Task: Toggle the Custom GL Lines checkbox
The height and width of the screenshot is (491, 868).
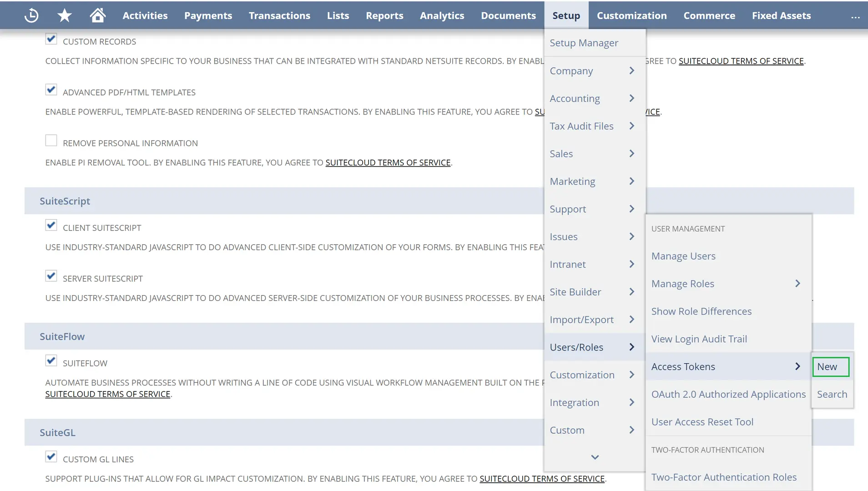Action: click(x=51, y=456)
